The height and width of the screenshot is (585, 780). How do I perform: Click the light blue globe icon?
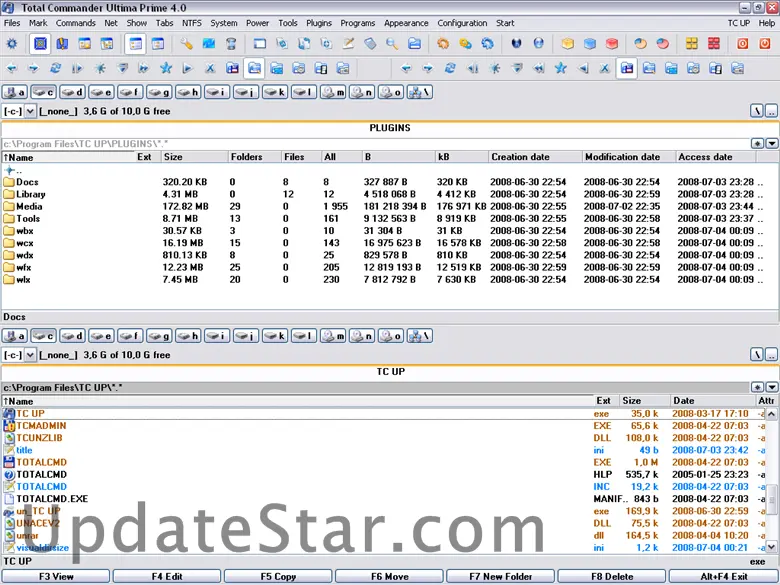(539, 44)
